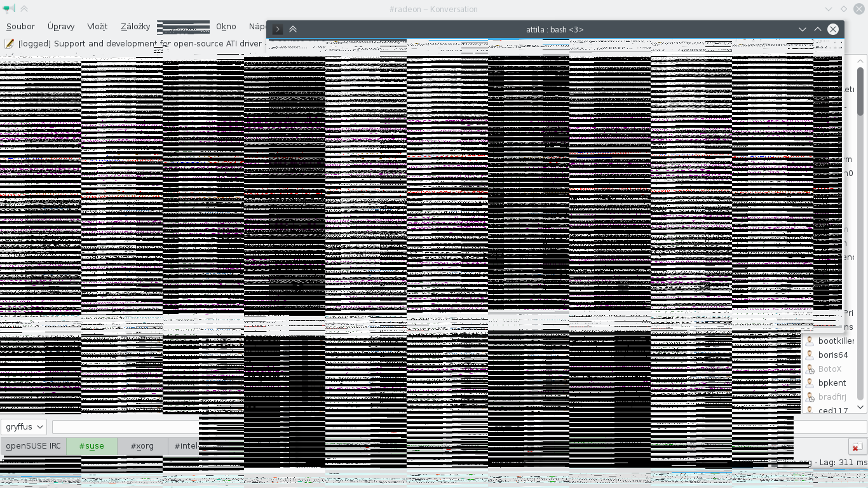Image resolution: width=868 pixels, height=488 pixels.
Task: Click the channel topic edit pencil icon
Action: 10,44
